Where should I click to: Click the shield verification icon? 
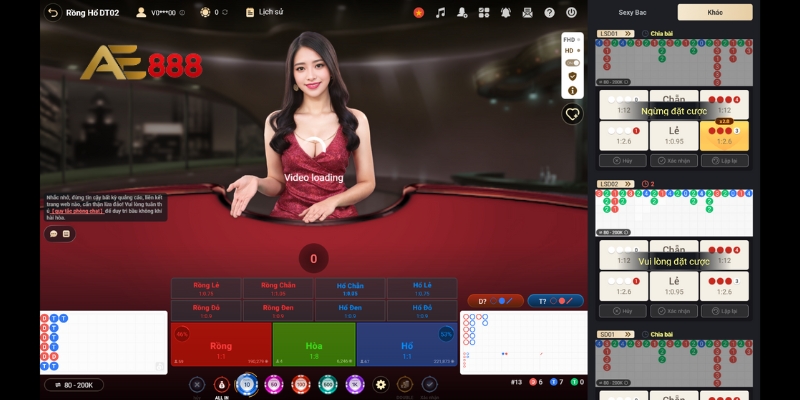(x=572, y=76)
